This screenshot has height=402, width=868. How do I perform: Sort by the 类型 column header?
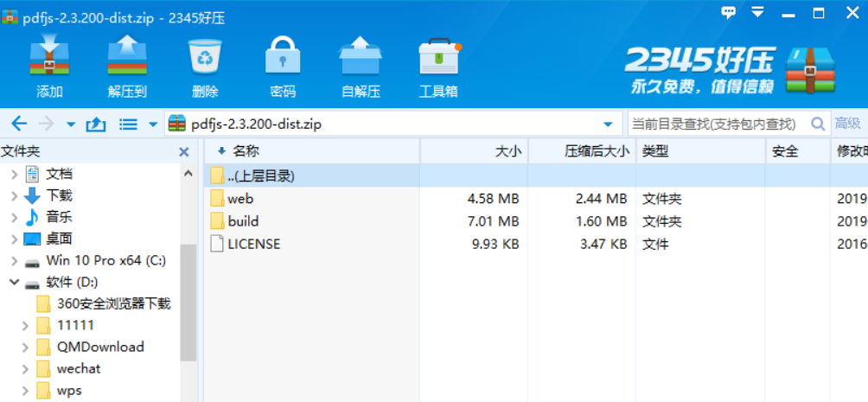pyautogui.click(x=701, y=150)
